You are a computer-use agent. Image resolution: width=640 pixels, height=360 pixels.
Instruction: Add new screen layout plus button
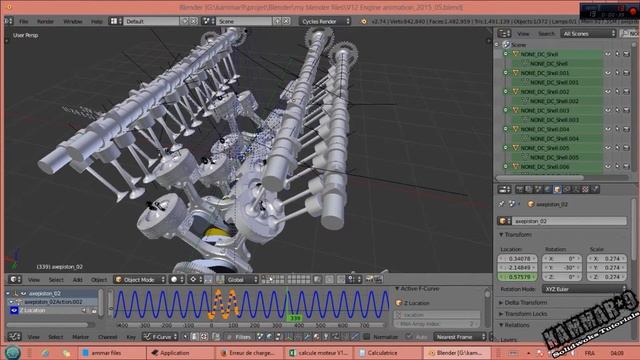tap(185, 21)
